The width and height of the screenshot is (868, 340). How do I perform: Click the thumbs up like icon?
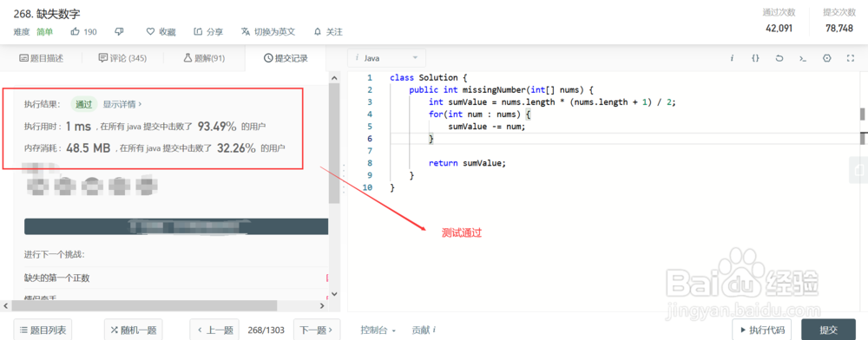pyautogui.click(x=76, y=31)
